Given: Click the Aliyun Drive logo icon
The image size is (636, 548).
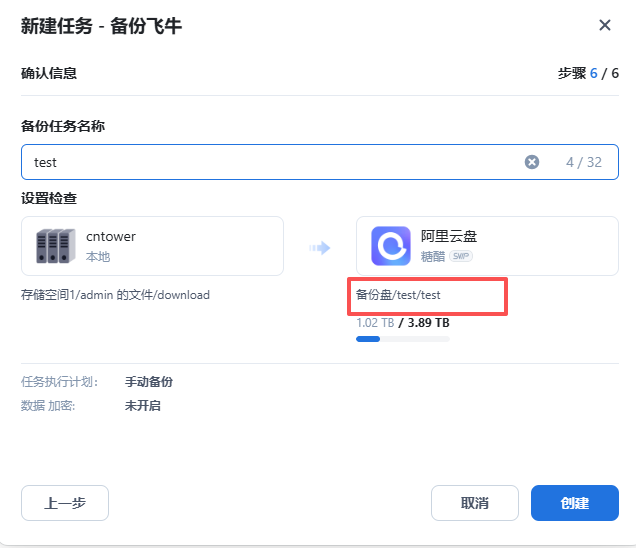Looking at the screenshot, I should pos(390,246).
